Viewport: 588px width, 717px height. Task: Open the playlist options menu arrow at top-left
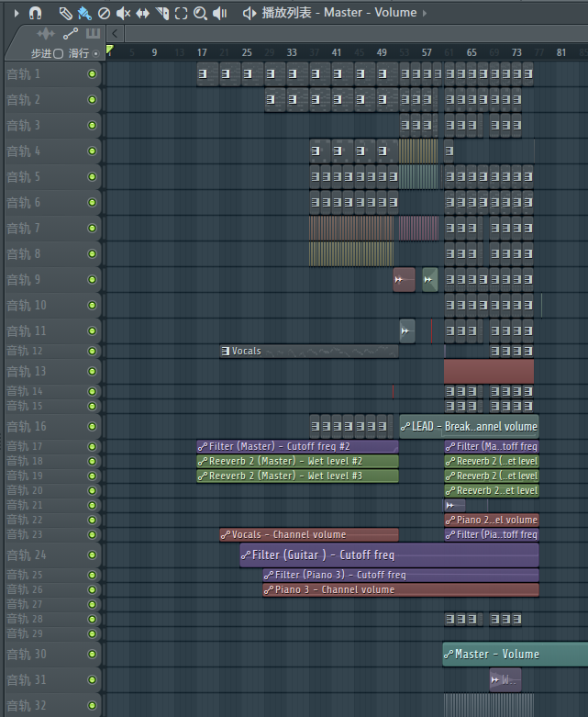pos(16,13)
